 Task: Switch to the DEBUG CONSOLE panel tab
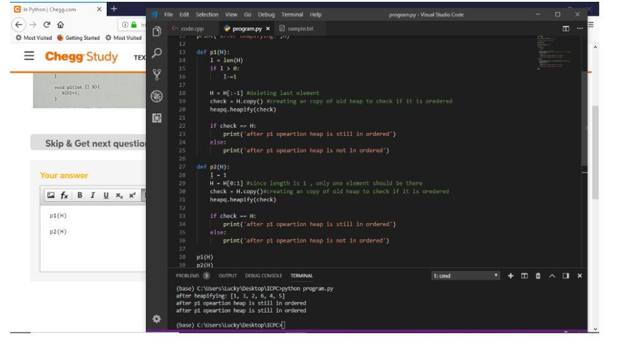point(264,276)
